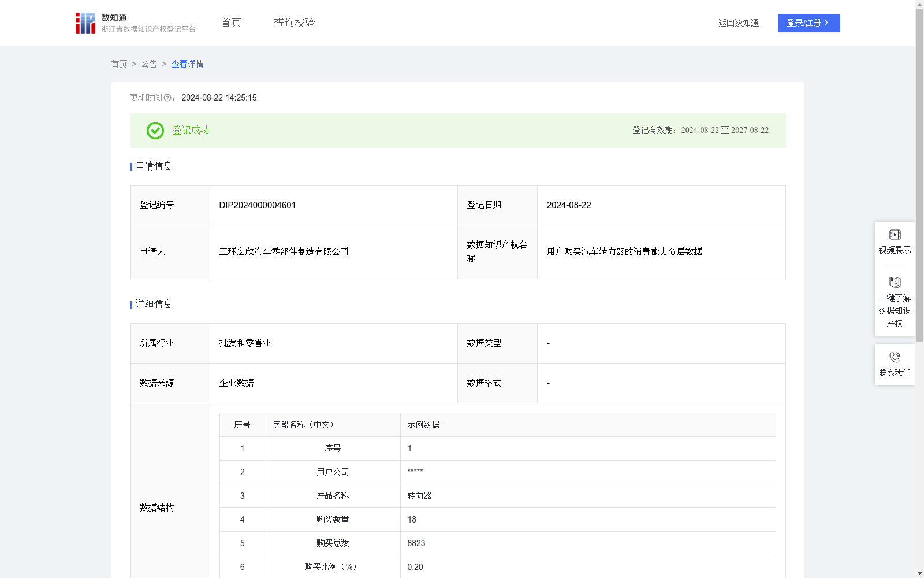The image size is (924, 578).
Task: Click the 购买总数 field name cell
Action: tap(333, 543)
